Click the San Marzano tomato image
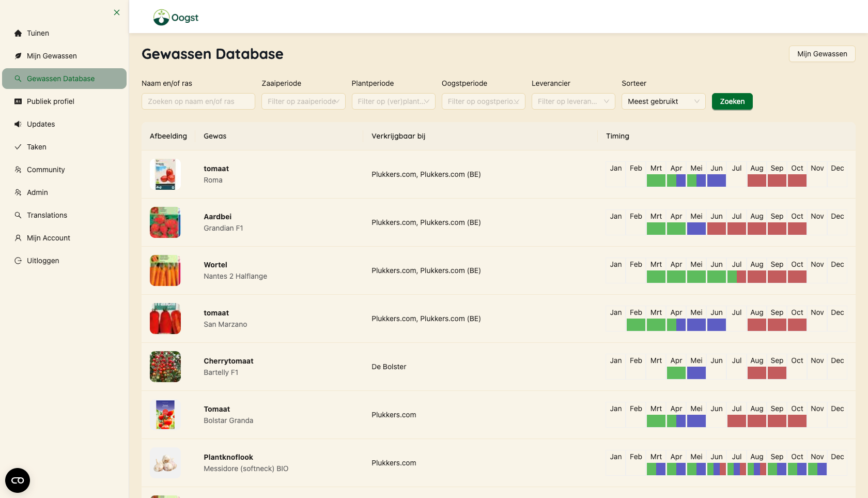Image resolution: width=868 pixels, height=498 pixels. tap(165, 319)
